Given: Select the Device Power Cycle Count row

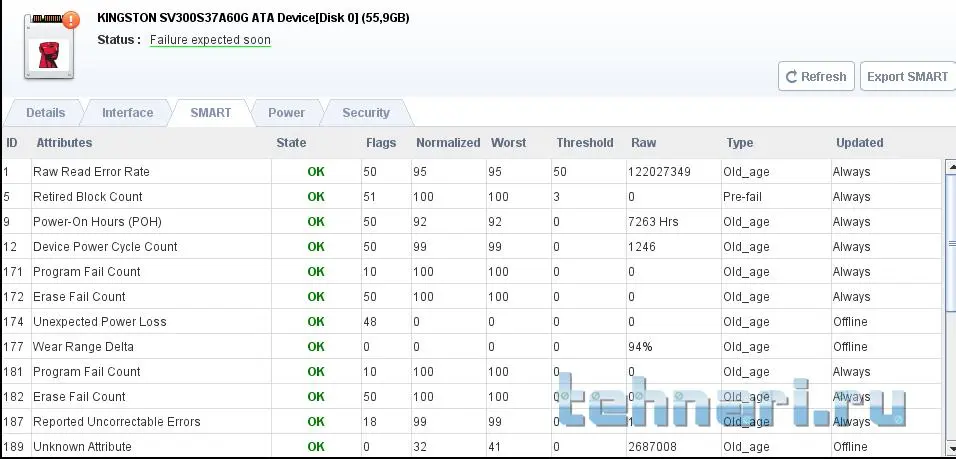Looking at the screenshot, I should pyautogui.click(x=473, y=247).
